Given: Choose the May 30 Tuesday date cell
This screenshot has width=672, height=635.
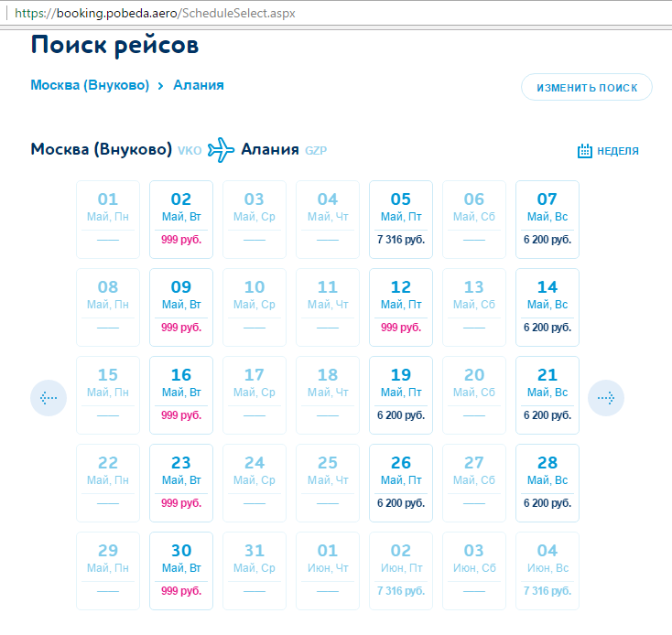Looking at the screenshot, I should tap(181, 571).
